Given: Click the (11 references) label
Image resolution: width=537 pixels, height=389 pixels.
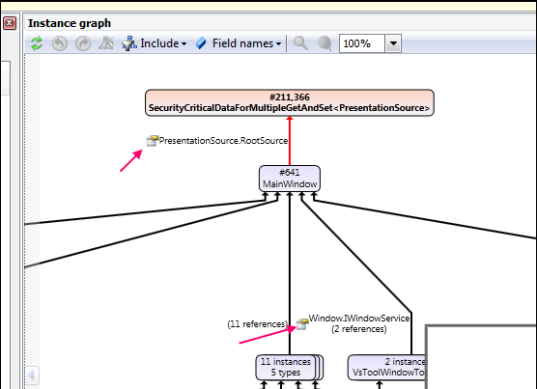Looking at the screenshot, I should point(257,324).
